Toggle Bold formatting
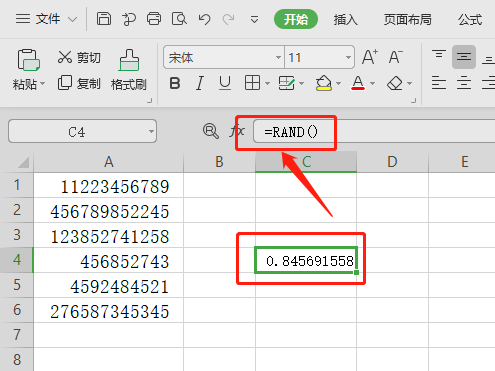Screen dimensions: 495x371 coord(175,83)
